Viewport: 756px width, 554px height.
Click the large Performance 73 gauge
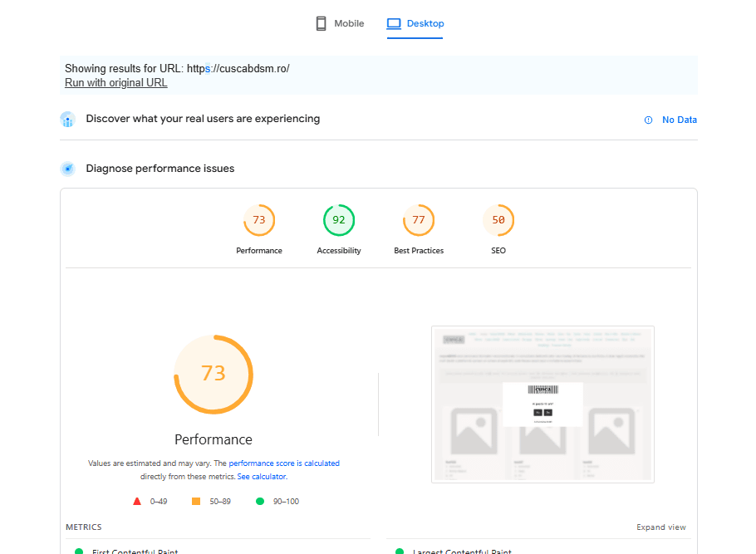pos(214,374)
